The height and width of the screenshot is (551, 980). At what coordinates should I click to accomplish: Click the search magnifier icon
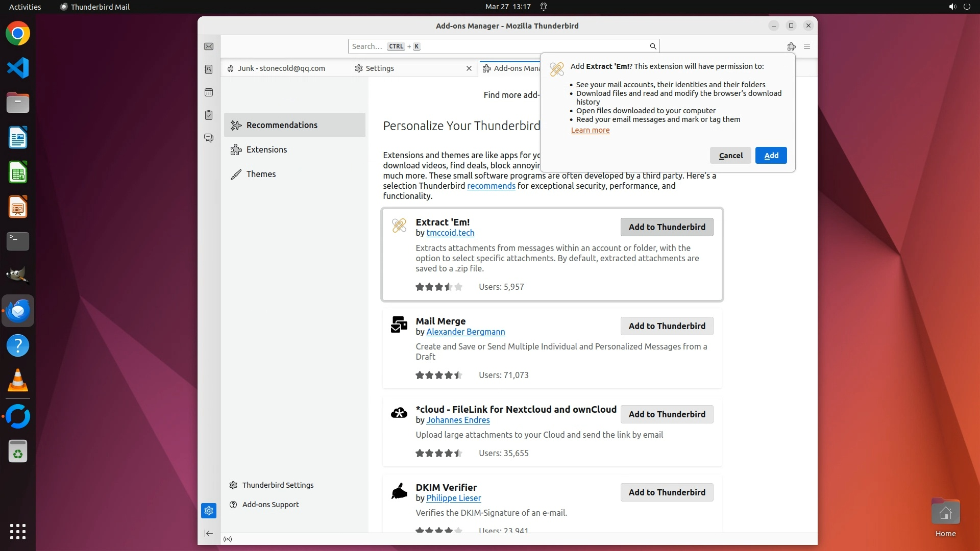(x=653, y=46)
